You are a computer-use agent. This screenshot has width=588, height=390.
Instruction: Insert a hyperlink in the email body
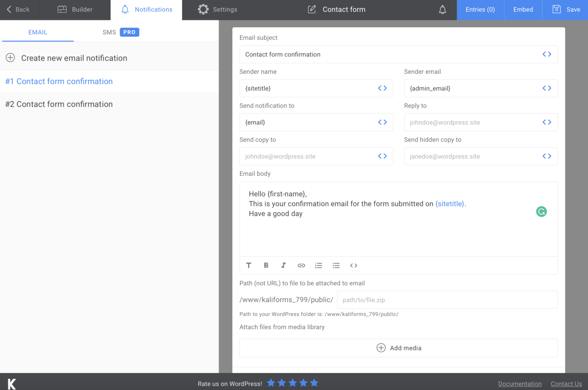coord(301,265)
